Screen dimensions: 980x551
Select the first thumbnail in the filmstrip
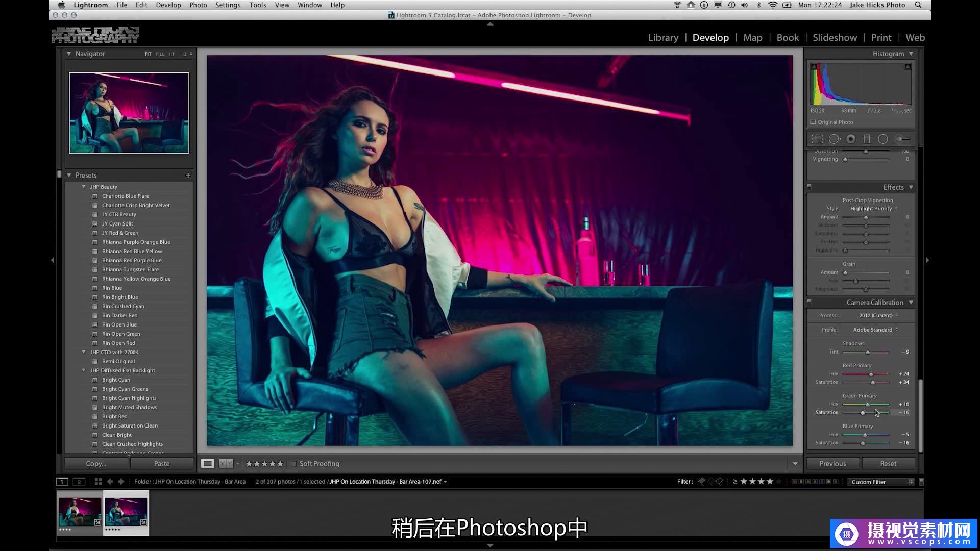tap(79, 512)
